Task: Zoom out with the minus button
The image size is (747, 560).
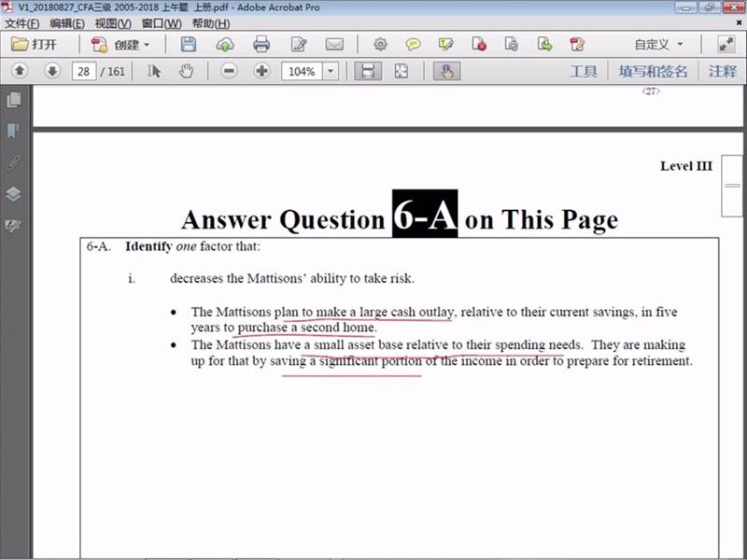Action: [229, 71]
